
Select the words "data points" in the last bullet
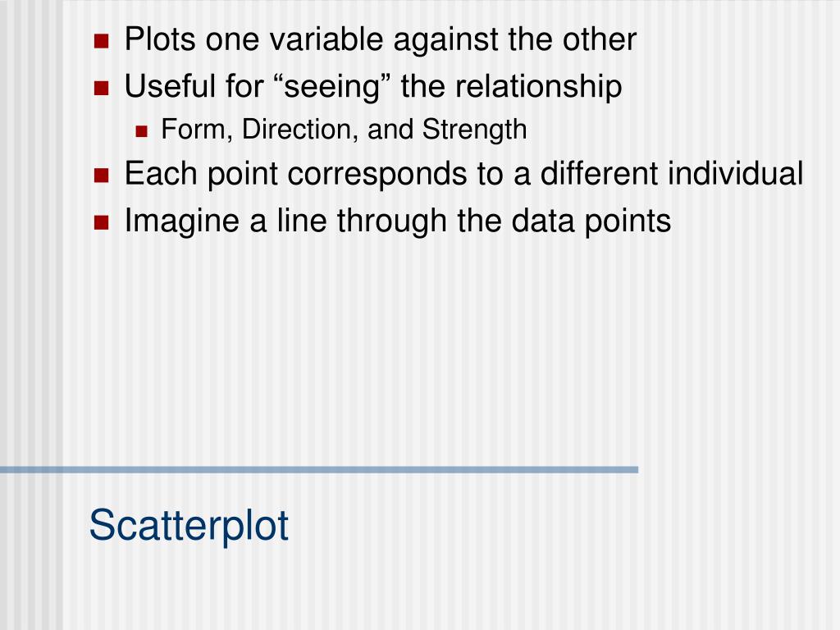coord(591,221)
